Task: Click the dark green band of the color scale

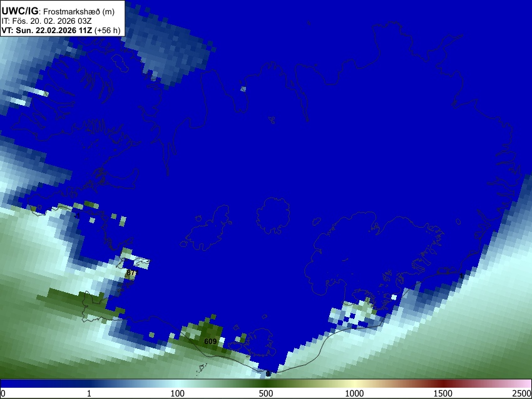Action: [266, 384]
